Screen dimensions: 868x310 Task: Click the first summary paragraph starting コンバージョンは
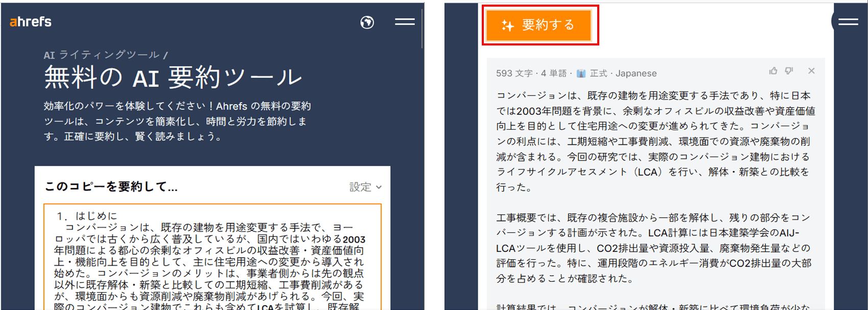(x=655, y=141)
